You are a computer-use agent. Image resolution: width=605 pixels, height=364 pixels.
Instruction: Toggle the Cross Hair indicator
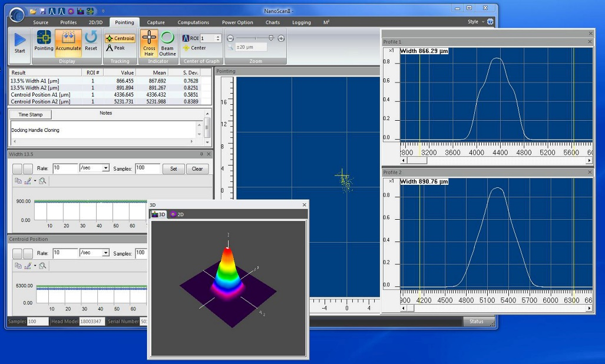click(x=149, y=43)
